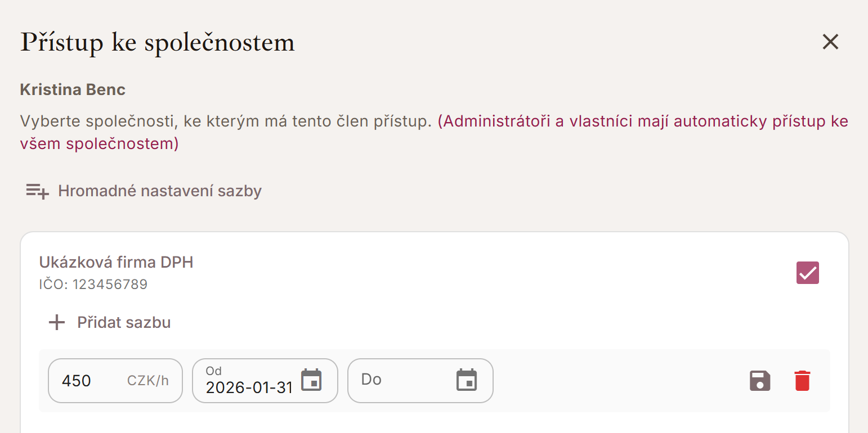Uncheck access to Ukázková firma DPH
868x433 pixels.
(x=807, y=273)
